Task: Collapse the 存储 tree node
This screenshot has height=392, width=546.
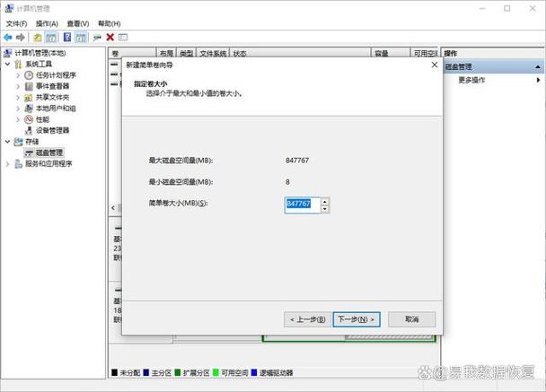Action: click(8, 142)
